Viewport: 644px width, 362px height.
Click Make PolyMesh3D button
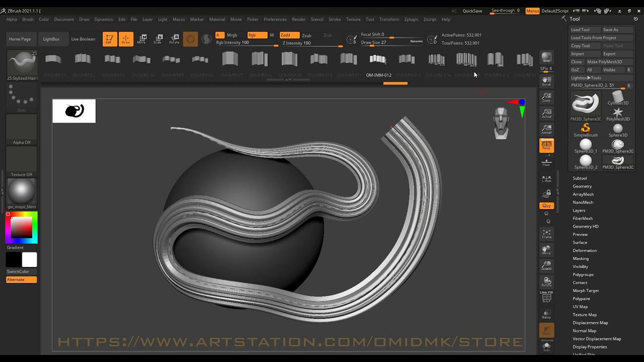point(609,62)
